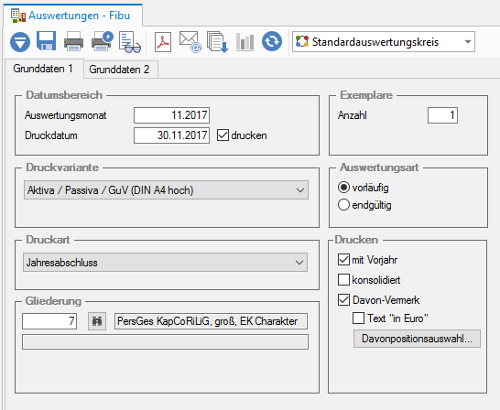
Task: Enable Text "in Euro" checkbox
Action: point(358,318)
